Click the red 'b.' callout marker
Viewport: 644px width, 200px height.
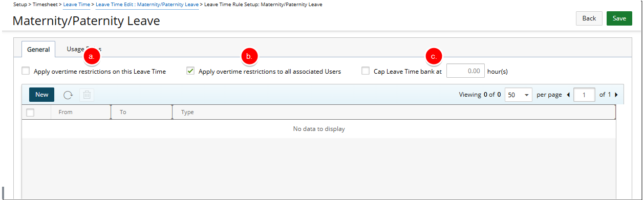tap(249, 56)
